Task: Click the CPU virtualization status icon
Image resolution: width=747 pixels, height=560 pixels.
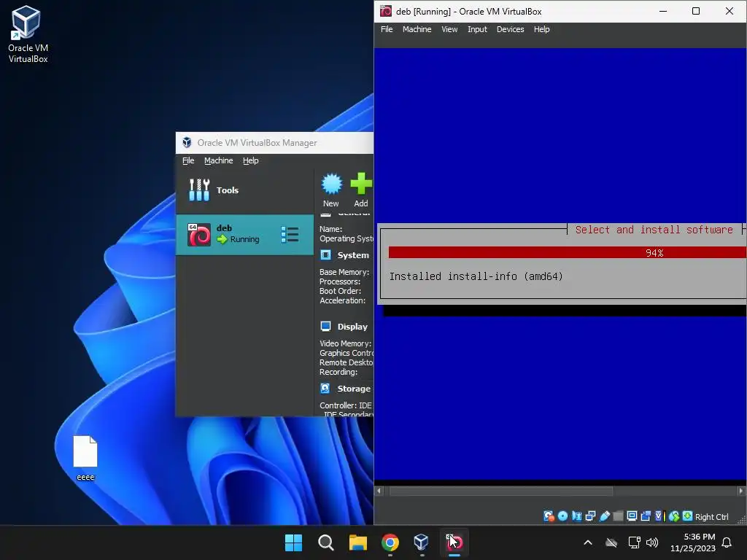Action: [660, 516]
